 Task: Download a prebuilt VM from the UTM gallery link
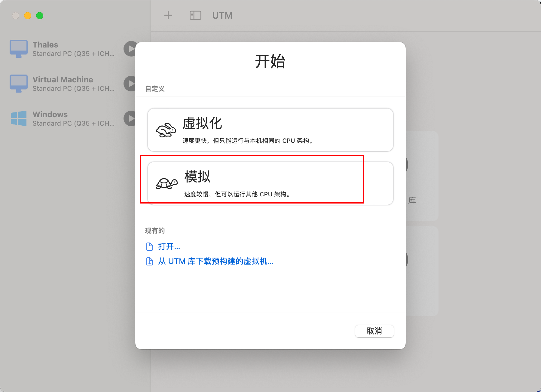click(x=216, y=261)
